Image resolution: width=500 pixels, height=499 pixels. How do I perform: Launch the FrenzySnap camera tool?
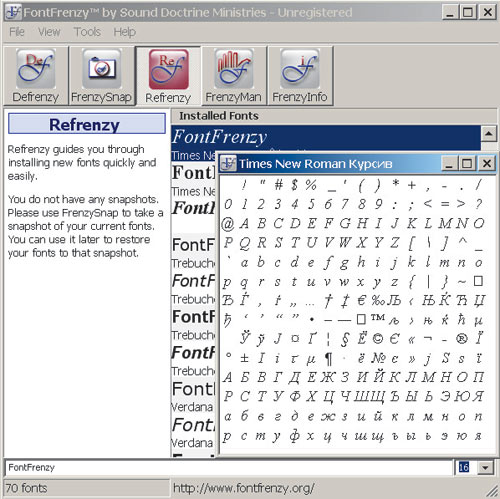[102, 76]
